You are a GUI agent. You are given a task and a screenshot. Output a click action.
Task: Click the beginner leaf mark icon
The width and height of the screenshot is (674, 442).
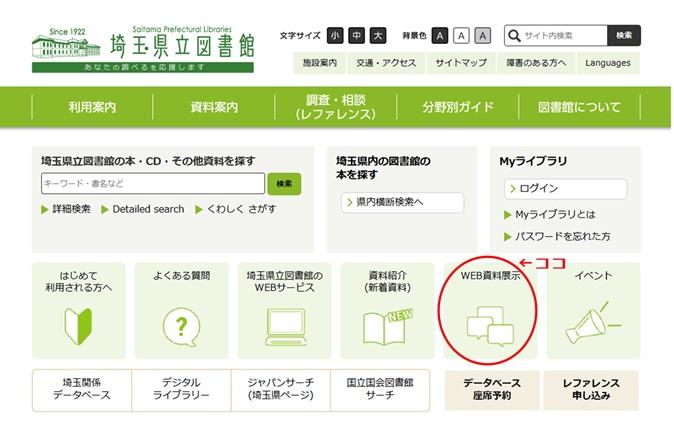pyautogui.click(x=78, y=324)
